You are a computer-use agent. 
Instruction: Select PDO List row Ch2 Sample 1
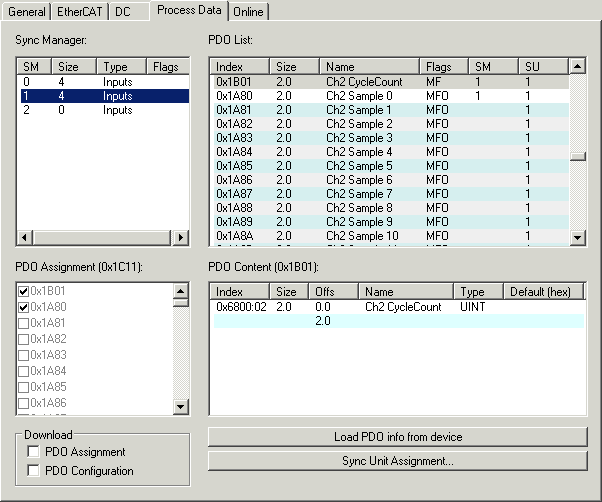pos(391,110)
